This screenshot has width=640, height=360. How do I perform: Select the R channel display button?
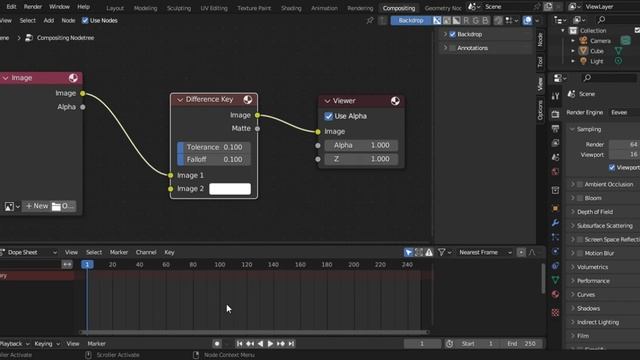pyautogui.click(x=466, y=20)
